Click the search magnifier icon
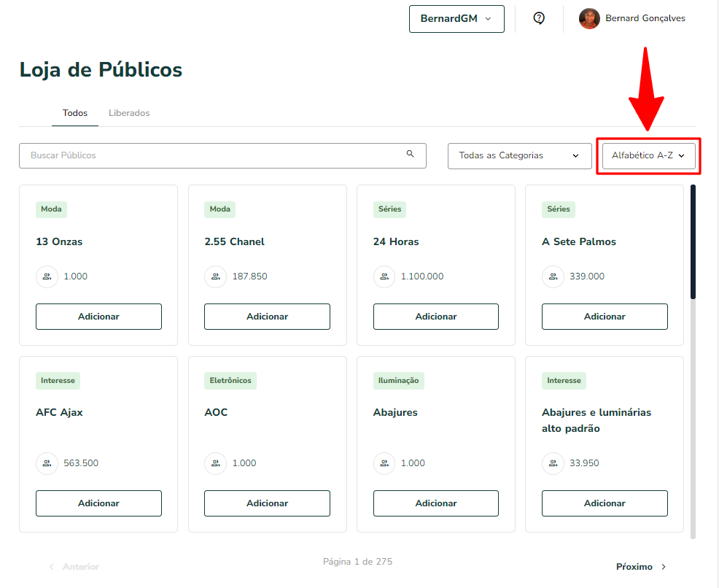This screenshot has width=719, height=588. point(411,154)
